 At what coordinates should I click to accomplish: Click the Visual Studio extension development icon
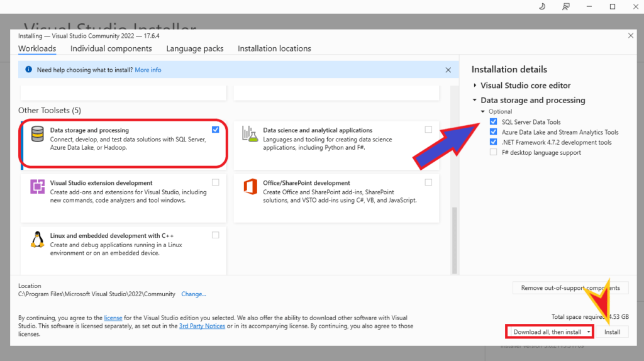[37, 186]
